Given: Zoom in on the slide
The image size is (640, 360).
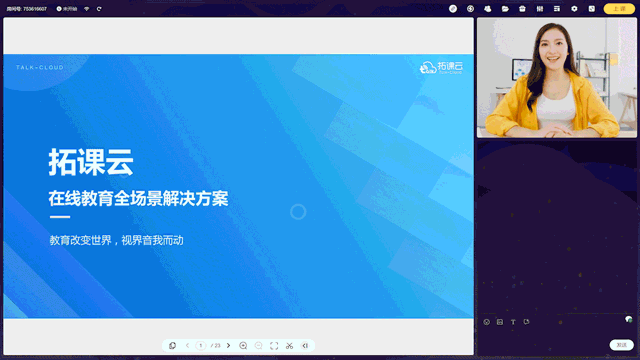Looking at the screenshot, I should [x=243, y=345].
